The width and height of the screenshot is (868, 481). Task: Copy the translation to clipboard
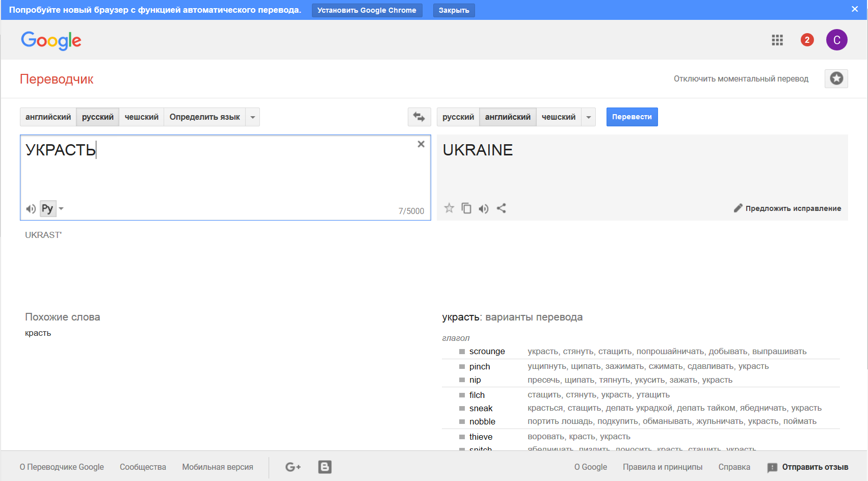click(466, 208)
